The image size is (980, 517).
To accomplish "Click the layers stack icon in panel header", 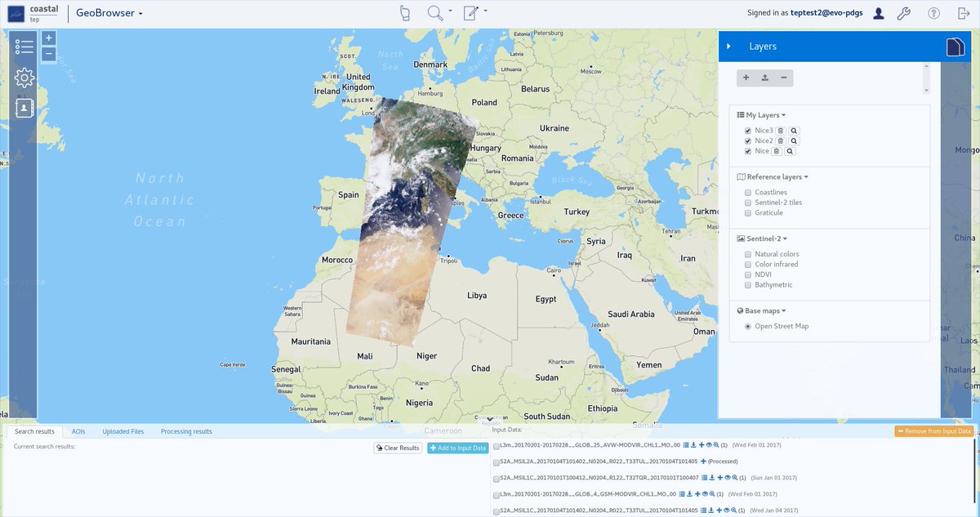I will 955,47.
